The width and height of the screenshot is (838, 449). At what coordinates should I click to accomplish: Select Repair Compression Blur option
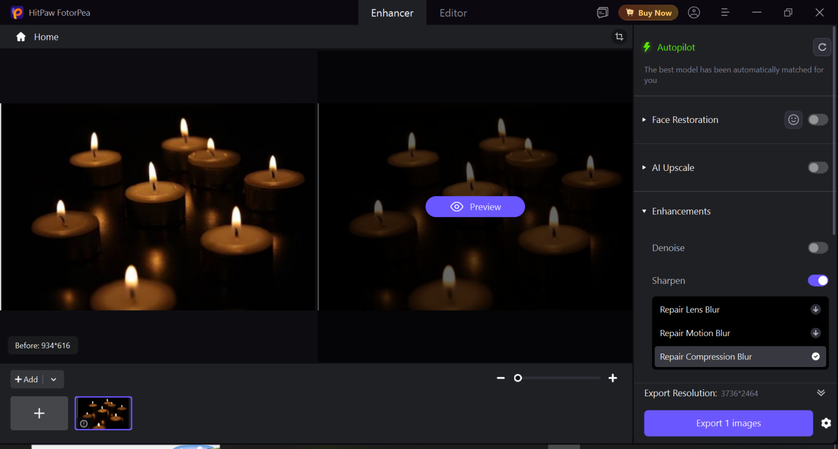point(740,357)
